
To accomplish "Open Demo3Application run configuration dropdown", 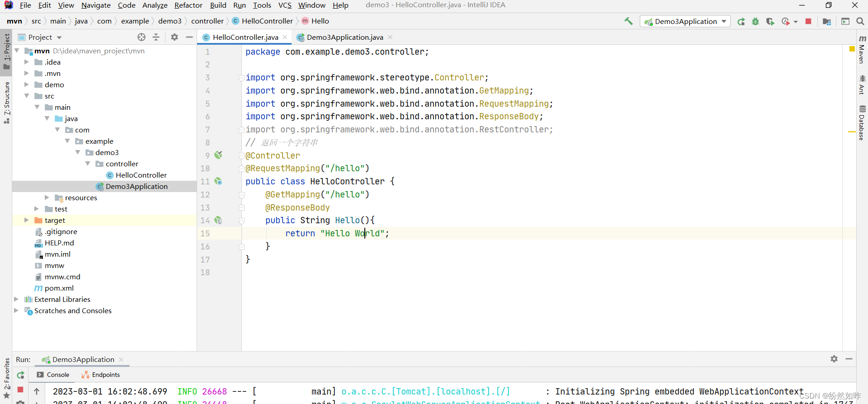I will tap(685, 21).
